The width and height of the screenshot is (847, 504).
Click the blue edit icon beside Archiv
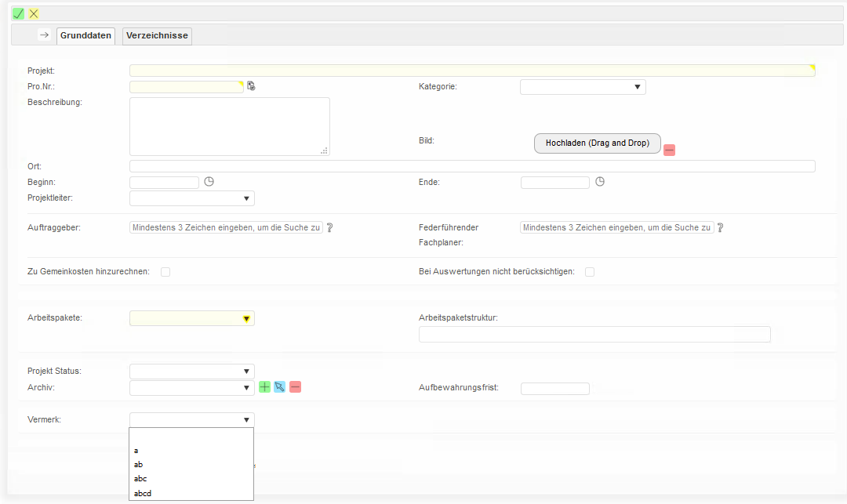[279, 387]
